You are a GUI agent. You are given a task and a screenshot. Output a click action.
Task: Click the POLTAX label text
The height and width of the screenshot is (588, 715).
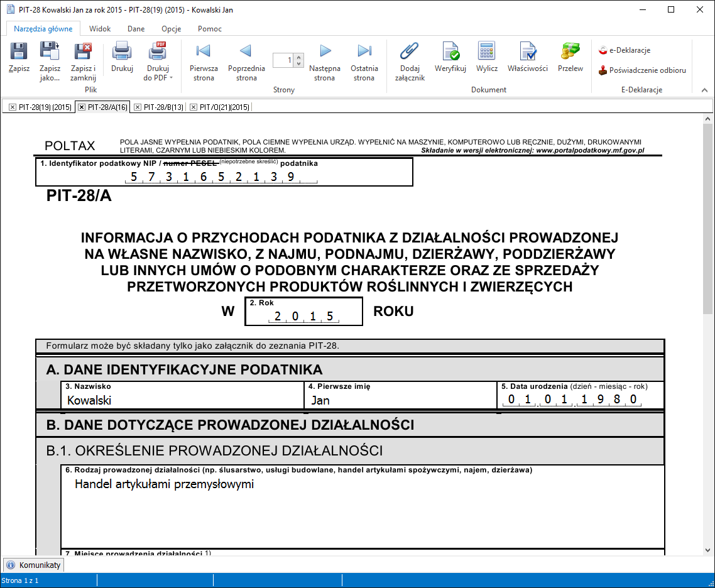point(70,146)
